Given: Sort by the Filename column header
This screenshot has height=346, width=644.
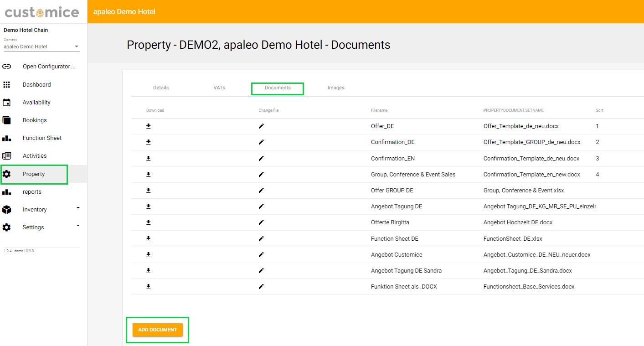Looking at the screenshot, I should click(x=379, y=110).
